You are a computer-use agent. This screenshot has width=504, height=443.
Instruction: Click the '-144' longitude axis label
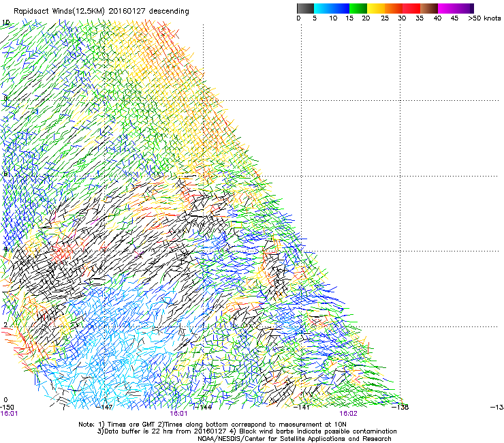(204, 408)
